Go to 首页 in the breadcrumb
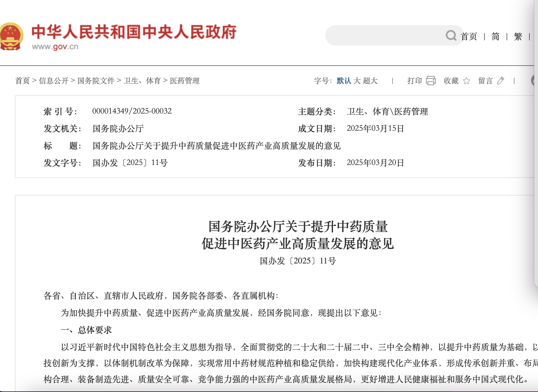 tap(23, 81)
